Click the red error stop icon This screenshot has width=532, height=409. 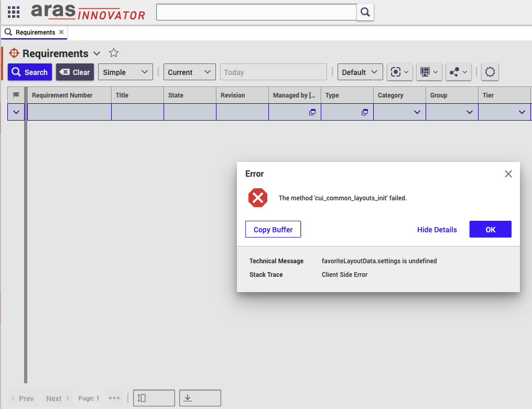258,198
